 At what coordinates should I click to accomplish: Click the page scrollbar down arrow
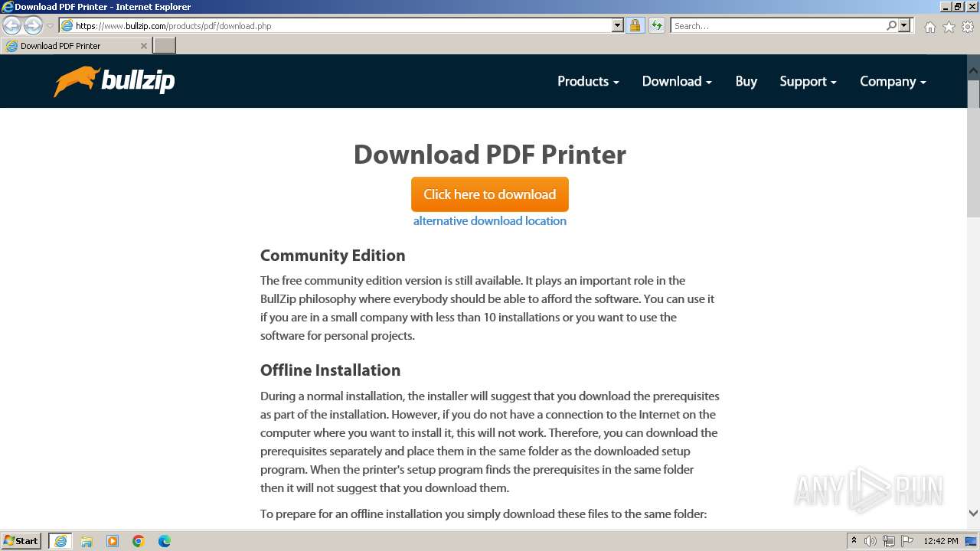(973, 514)
